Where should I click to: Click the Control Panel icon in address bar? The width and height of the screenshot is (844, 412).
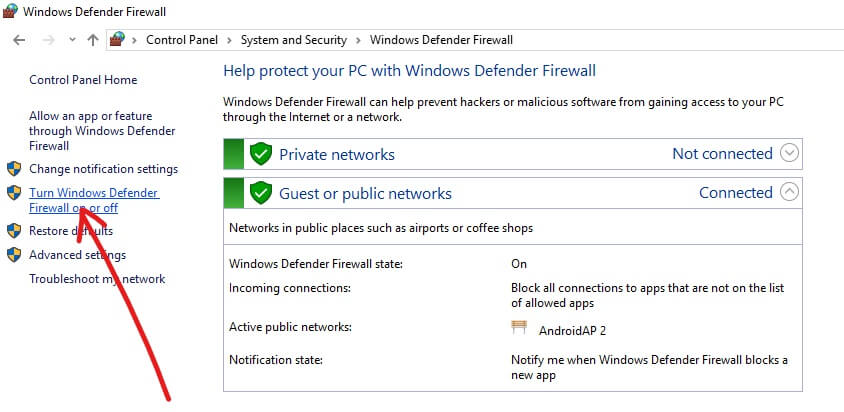[119, 40]
